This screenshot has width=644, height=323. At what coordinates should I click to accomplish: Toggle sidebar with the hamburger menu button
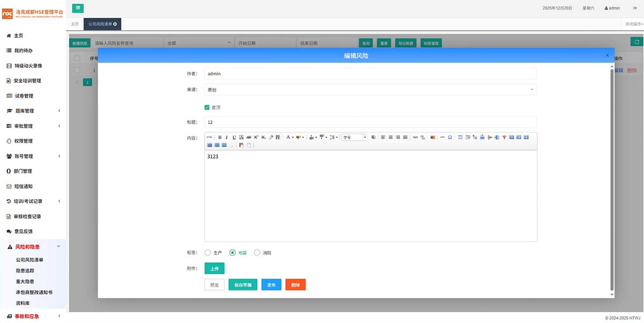[78, 8]
